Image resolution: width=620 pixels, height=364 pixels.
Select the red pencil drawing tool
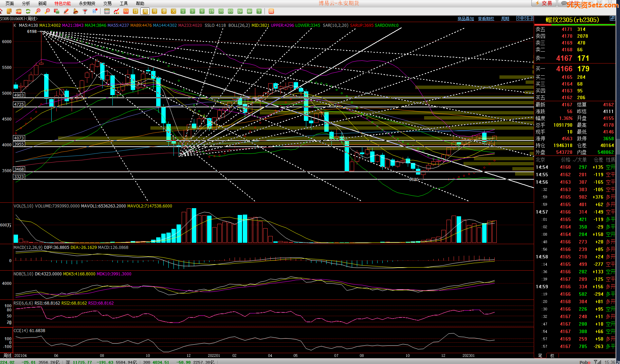pyautogui.click(x=66, y=11)
